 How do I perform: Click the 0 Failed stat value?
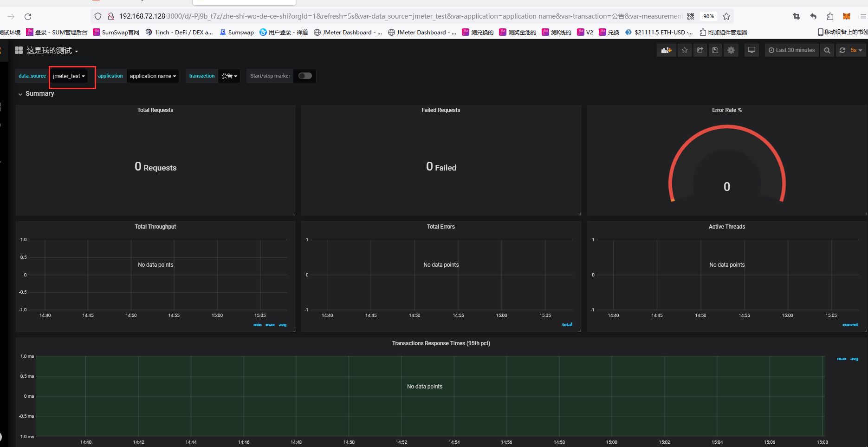coord(441,167)
